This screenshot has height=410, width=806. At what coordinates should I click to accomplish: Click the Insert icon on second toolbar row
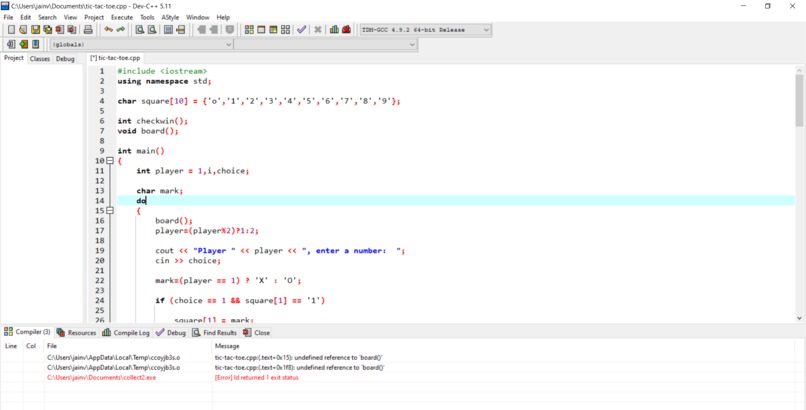pos(11,44)
